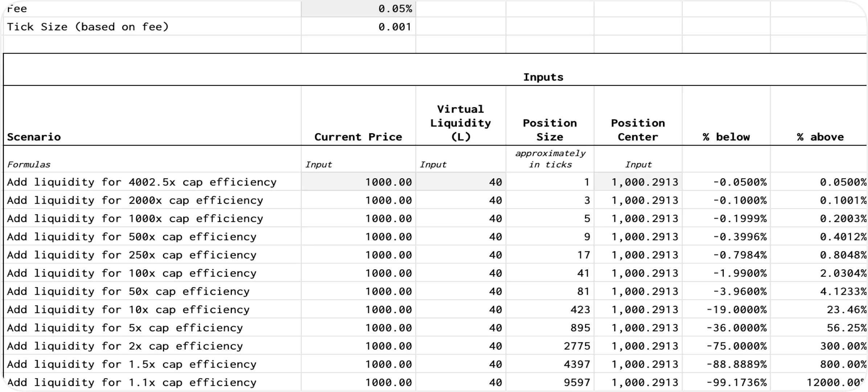Select the 1.1x cap efficiency scenario cell
Image resolution: width=868 pixels, height=392 pixels.
click(x=152, y=382)
